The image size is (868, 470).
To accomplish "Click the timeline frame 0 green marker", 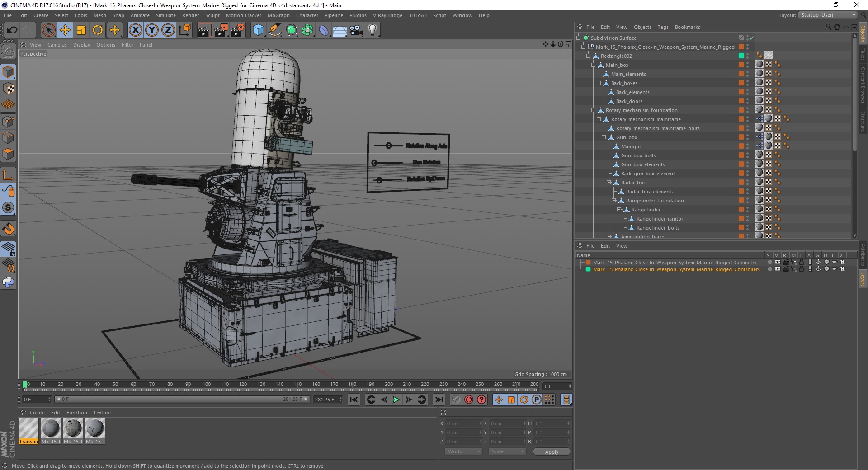I will (x=25, y=385).
